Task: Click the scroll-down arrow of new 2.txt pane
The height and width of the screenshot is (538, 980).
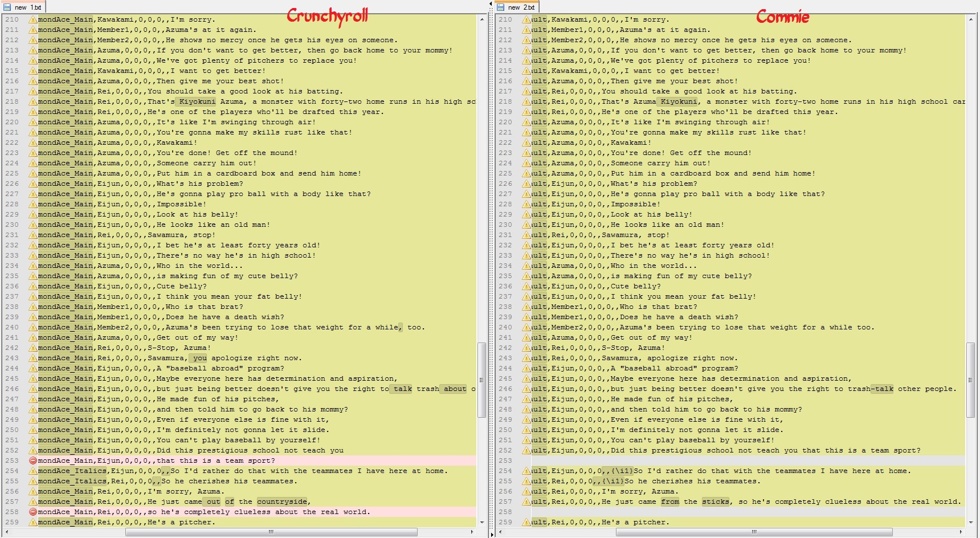Action: pyautogui.click(x=971, y=522)
